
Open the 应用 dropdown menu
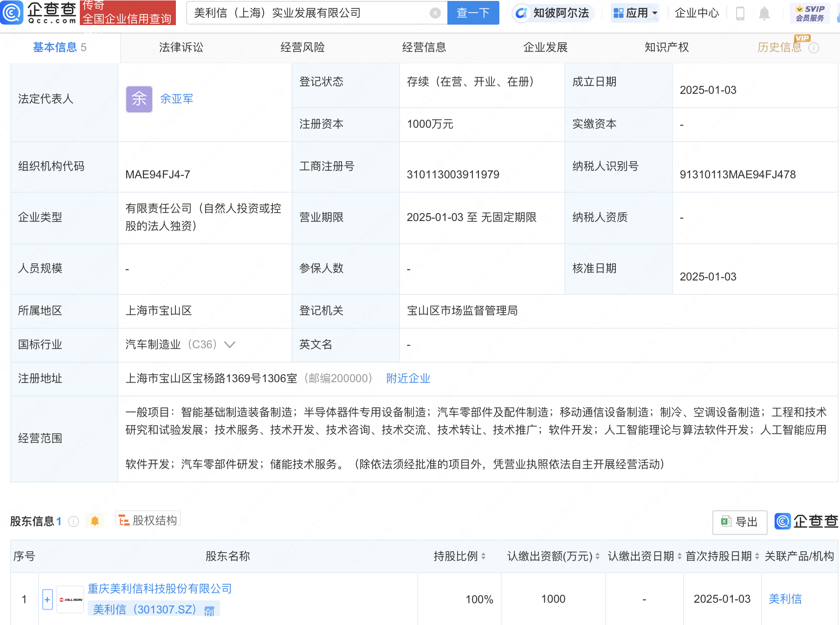coord(635,13)
